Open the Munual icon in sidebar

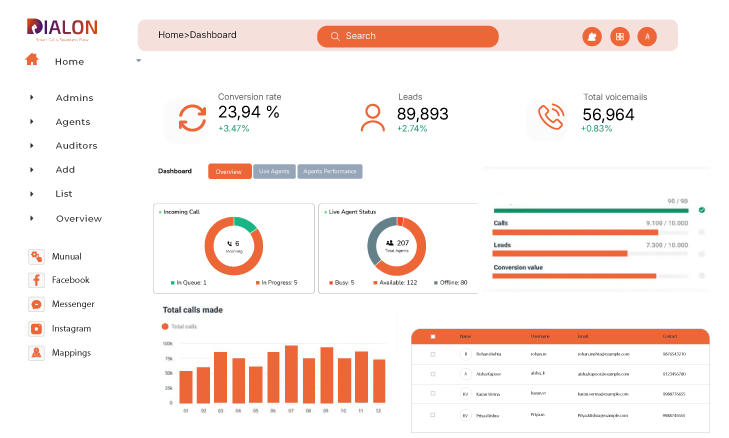point(36,256)
